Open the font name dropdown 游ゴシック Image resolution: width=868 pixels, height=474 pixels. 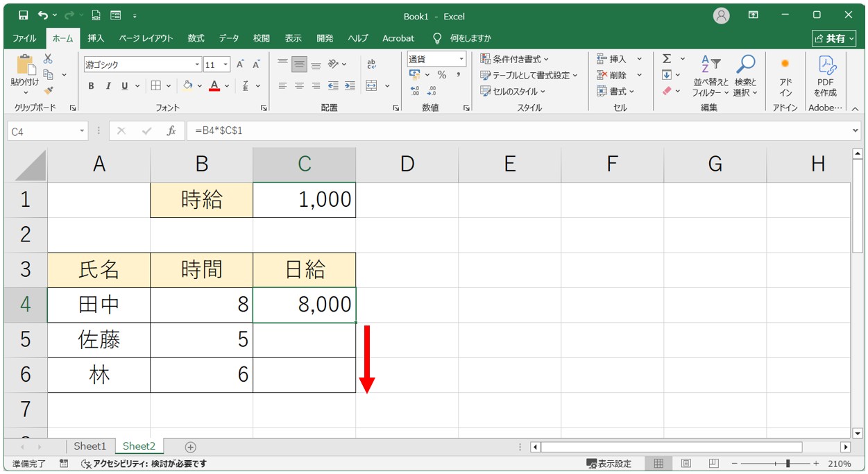click(197, 65)
